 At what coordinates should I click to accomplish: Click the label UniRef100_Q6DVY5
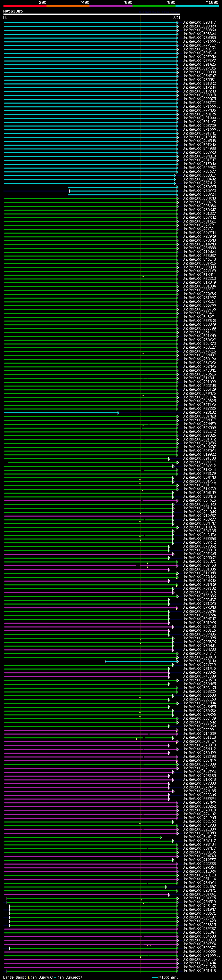[199, 187]
